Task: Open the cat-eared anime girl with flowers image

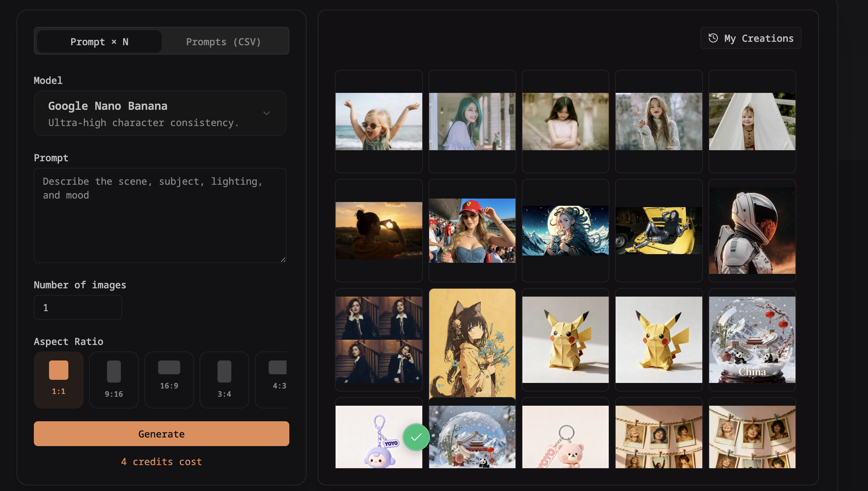Action: (x=472, y=343)
